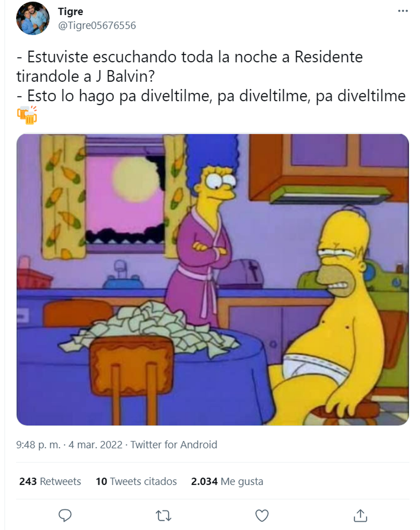
Task: Like the tweet with heart icon
Action: pyautogui.click(x=262, y=516)
